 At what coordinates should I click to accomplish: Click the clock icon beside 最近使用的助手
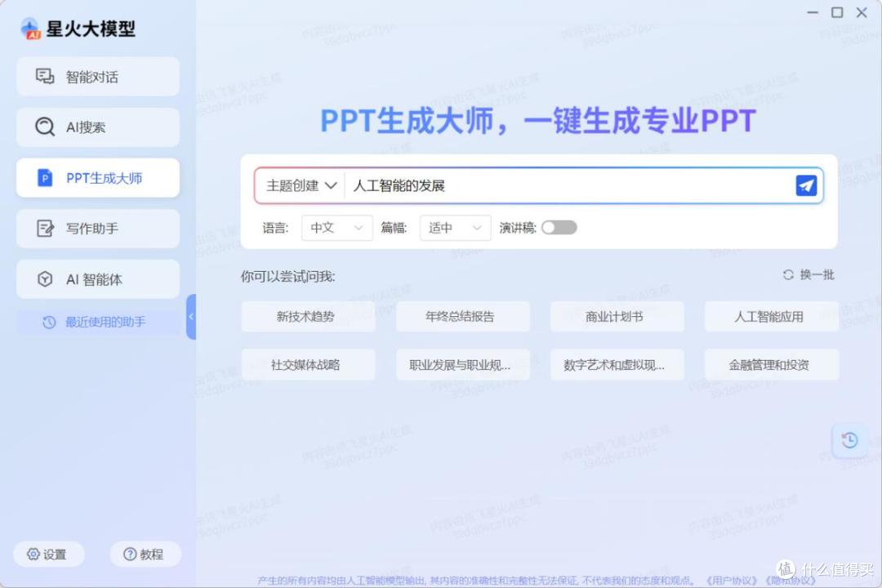point(50,322)
